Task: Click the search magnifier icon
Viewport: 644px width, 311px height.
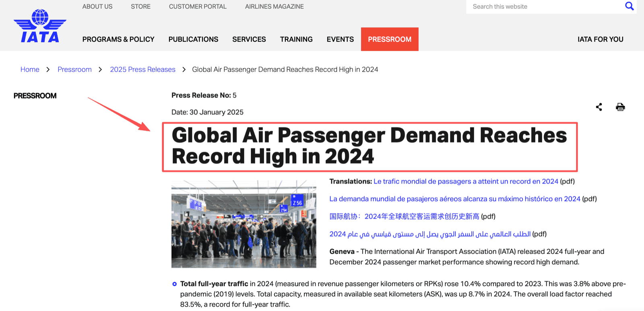Action: 629,6
